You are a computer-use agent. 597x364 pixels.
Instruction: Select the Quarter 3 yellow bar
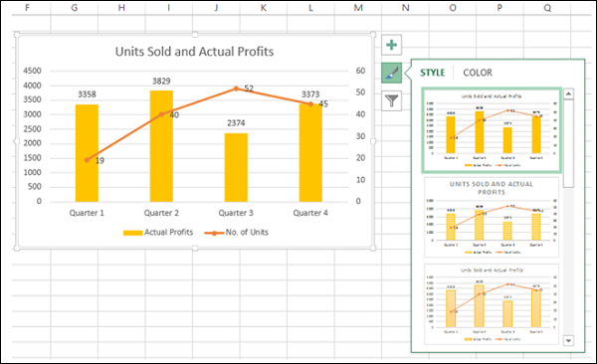[236, 167]
